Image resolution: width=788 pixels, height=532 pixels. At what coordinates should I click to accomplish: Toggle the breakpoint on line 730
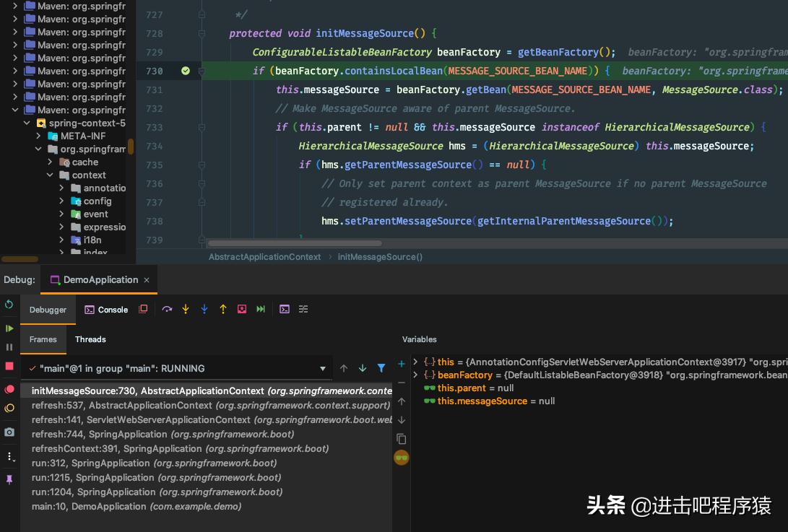pos(186,71)
